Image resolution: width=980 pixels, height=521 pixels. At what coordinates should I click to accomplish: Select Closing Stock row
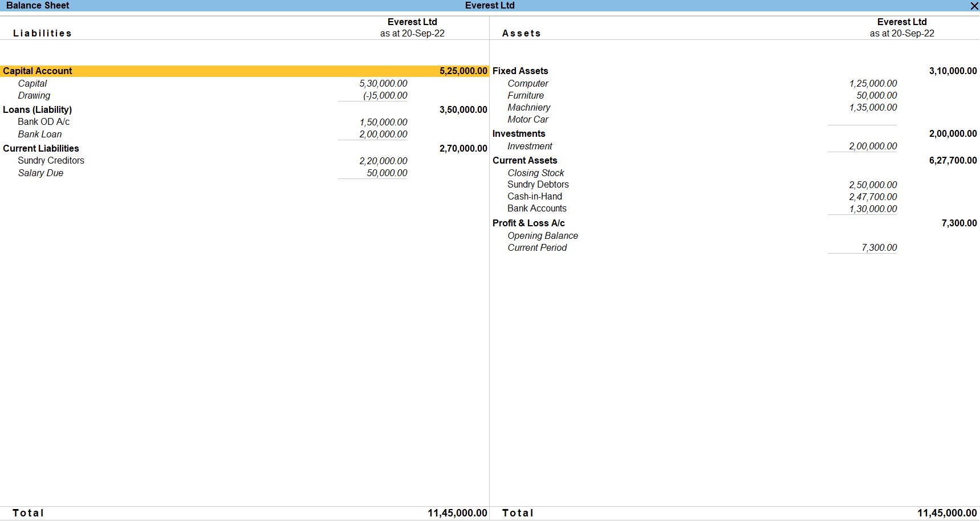pyautogui.click(x=536, y=173)
